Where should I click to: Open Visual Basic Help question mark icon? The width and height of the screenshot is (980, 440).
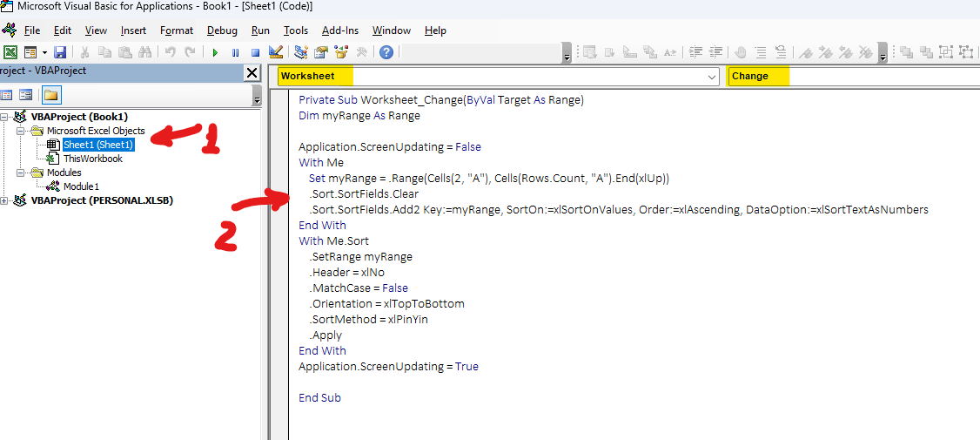point(386,52)
